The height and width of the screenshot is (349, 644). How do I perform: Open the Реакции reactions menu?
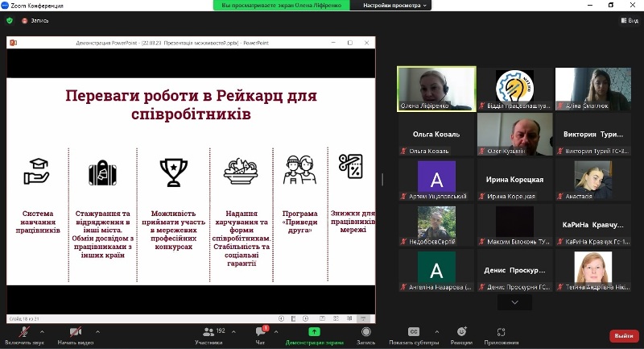[461, 335]
